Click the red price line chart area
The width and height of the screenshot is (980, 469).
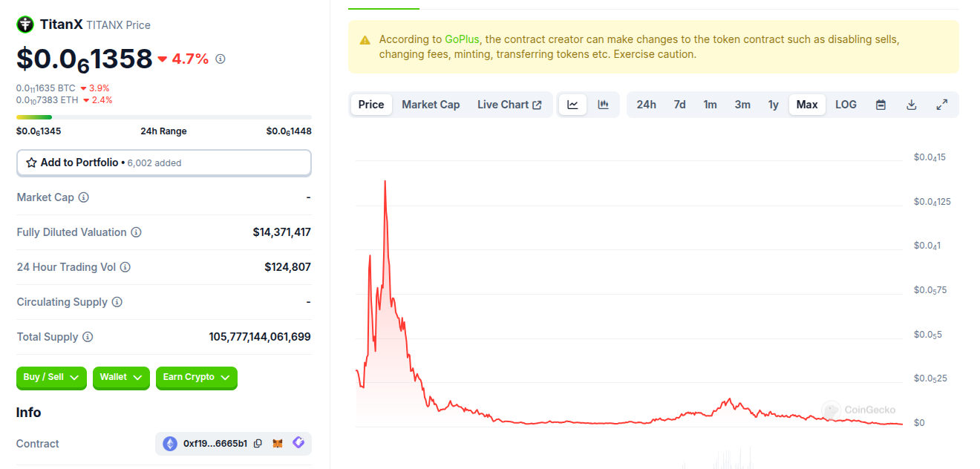pos(630,304)
